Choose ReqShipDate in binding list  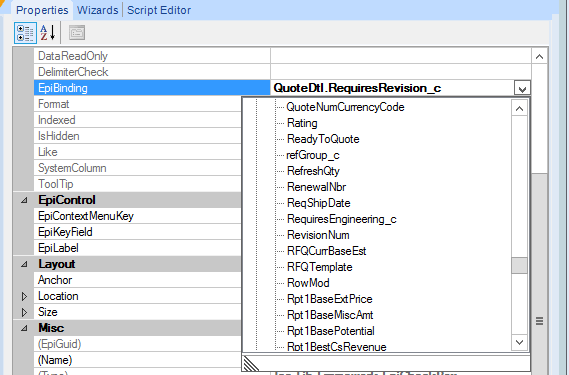click(x=319, y=203)
